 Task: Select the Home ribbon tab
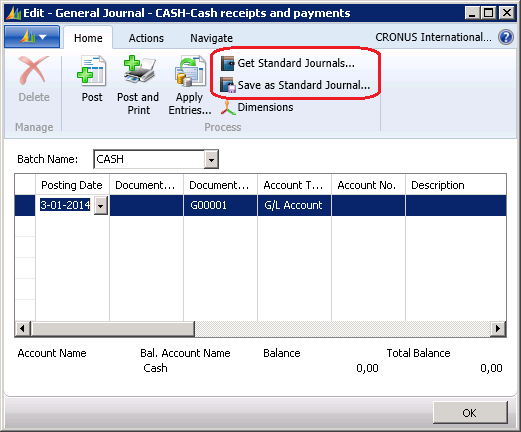88,38
